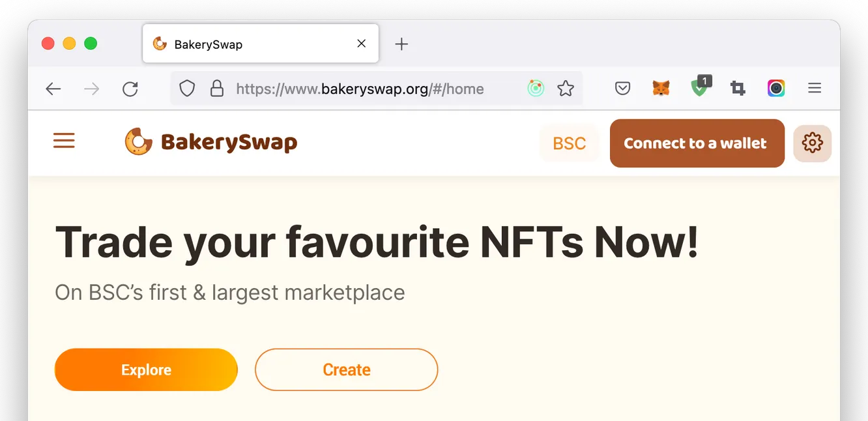This screenshot has height=421, width=868.
Task: Click the BakerySwap donut logo
Action: click(x=138, y=142)
